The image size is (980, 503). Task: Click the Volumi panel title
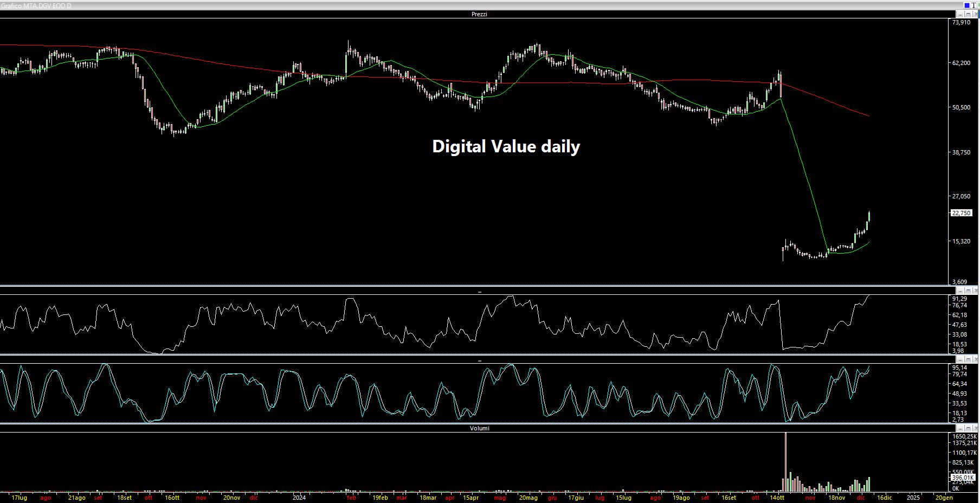479,428
